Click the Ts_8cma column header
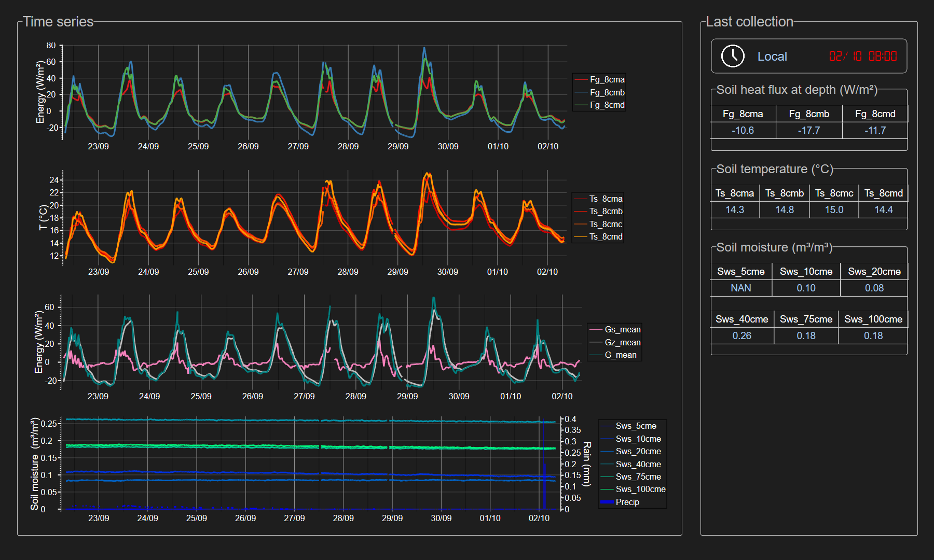Viewport: 934px width, 560px height. [734, 193]
